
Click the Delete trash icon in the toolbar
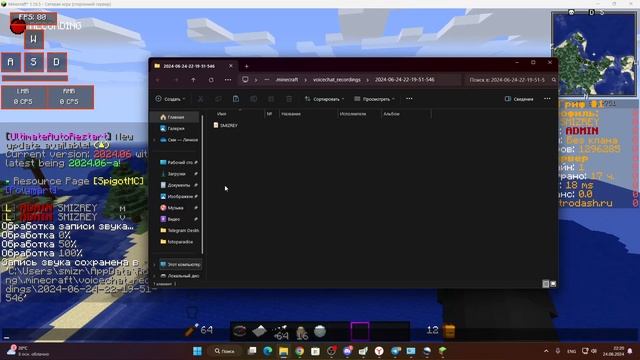point(289,99)
